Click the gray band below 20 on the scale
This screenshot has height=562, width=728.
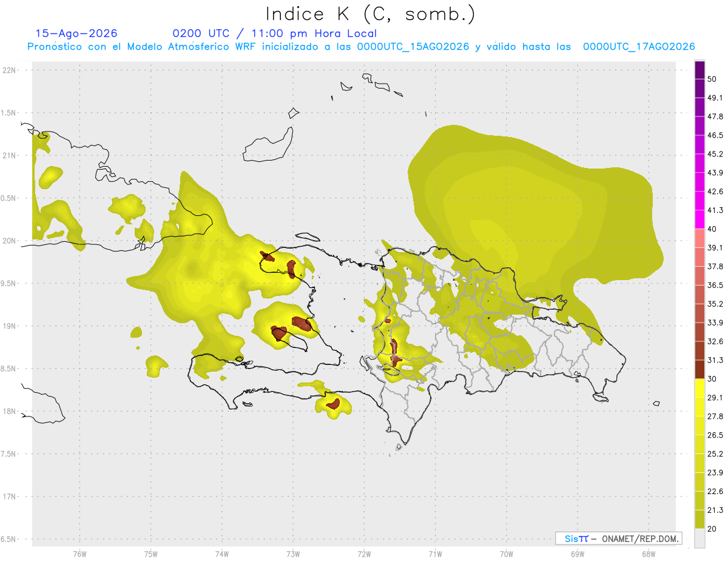[x=699, y=538]
